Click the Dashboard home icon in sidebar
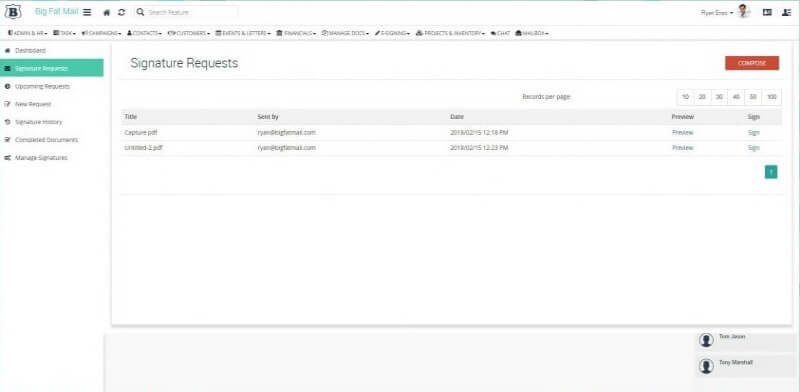The image size is (800, 392). click(x=7, y=51)
